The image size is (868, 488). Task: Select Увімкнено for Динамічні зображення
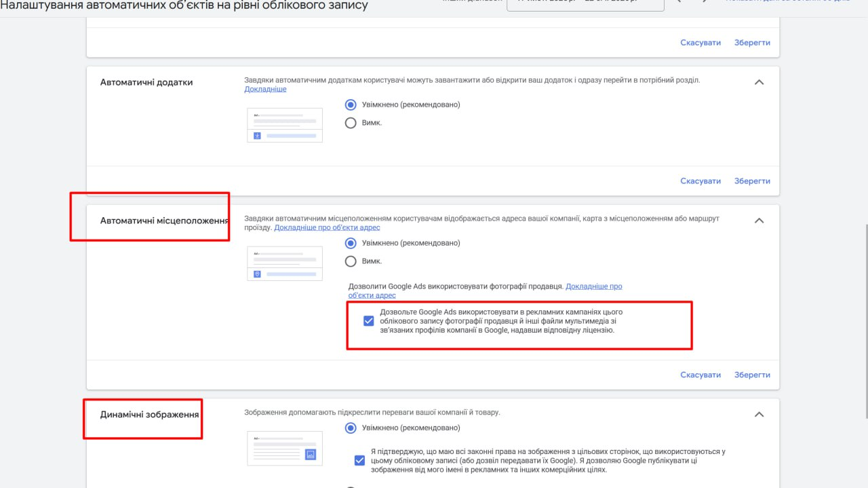[x=351, y=428]
